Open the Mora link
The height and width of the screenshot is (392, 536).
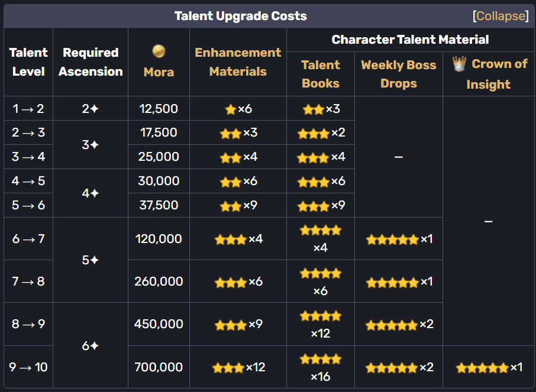pyautogui.click(x=159, y=72)
